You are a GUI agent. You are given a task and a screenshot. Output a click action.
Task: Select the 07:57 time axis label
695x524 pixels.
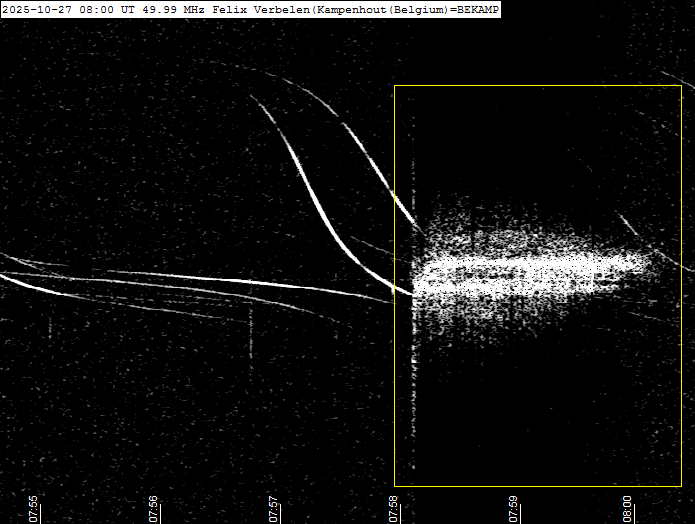pyautogui.click(x=273, y=507)
